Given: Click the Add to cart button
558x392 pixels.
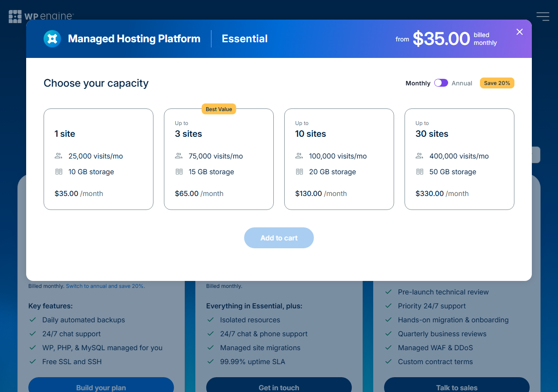Looking at the screenshot, I should pos(279,238).
